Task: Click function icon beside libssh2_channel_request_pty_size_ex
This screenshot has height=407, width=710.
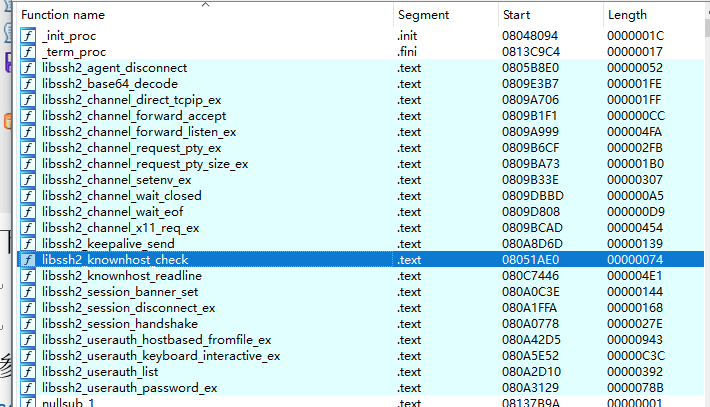Action: pos(28,164)
